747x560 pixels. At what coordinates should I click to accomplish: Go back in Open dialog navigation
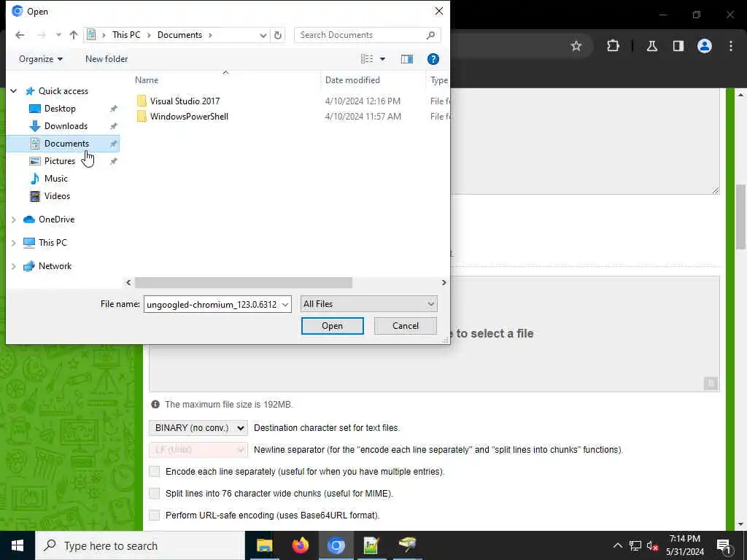pos(20,35)
